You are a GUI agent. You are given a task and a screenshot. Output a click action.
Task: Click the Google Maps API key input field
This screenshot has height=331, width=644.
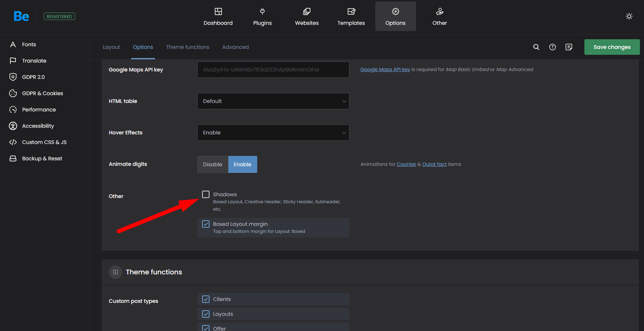pyautogui.click(x=273, y=70)
